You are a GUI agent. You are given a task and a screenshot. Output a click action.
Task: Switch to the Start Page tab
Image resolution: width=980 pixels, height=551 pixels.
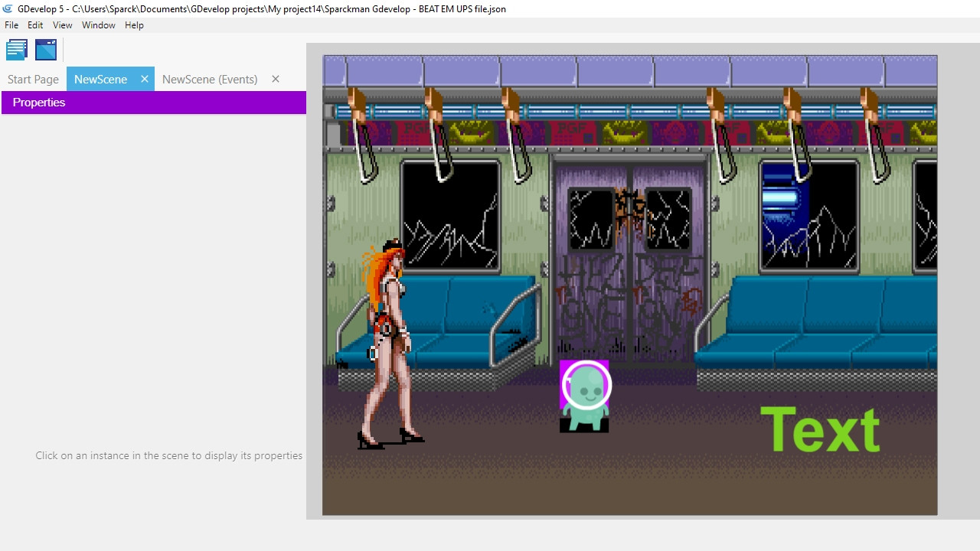(33, 79)
